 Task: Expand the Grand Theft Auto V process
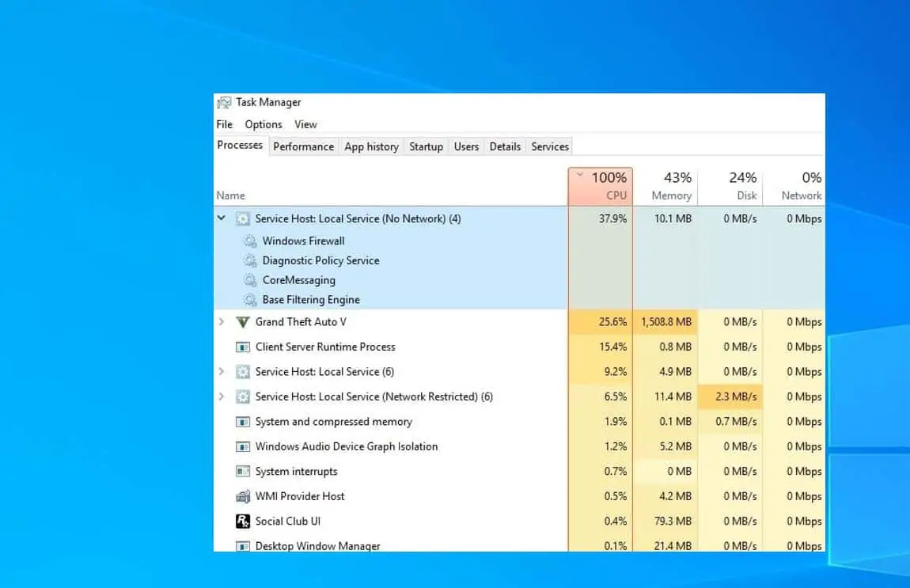(x=221, y=321)
